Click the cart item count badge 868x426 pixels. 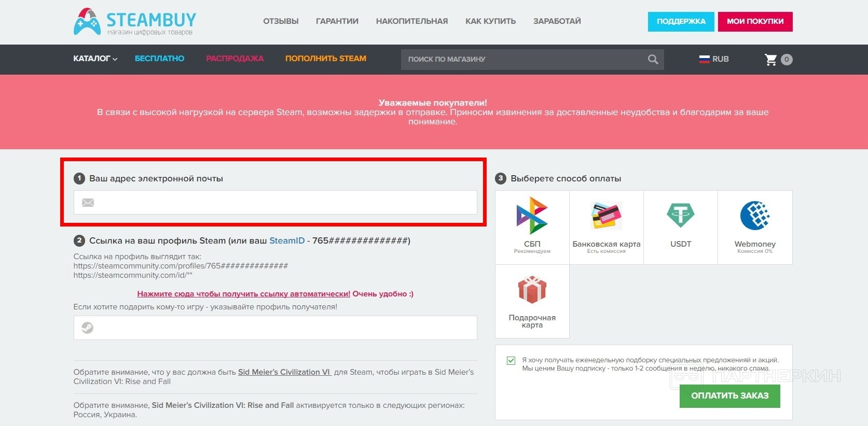787,60
